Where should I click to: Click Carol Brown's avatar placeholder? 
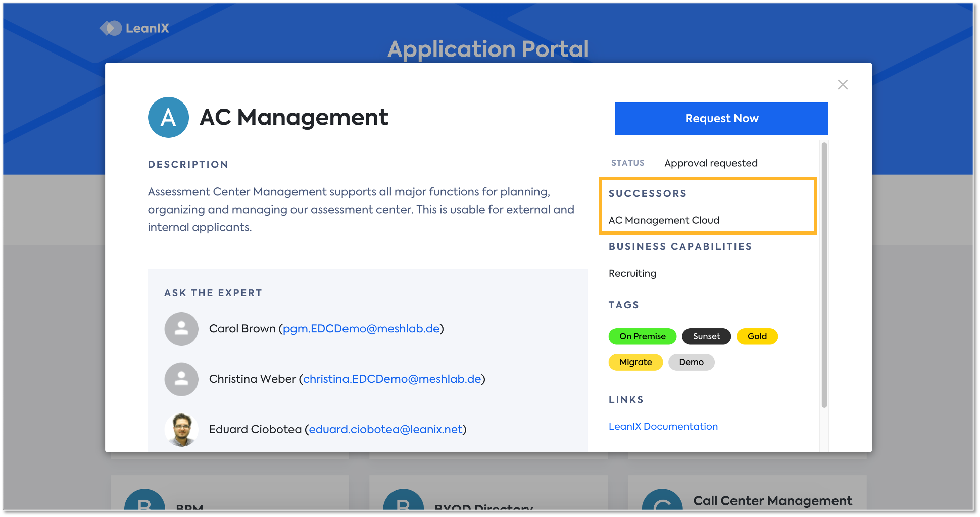pyautogui.click(x=181, y=329)
